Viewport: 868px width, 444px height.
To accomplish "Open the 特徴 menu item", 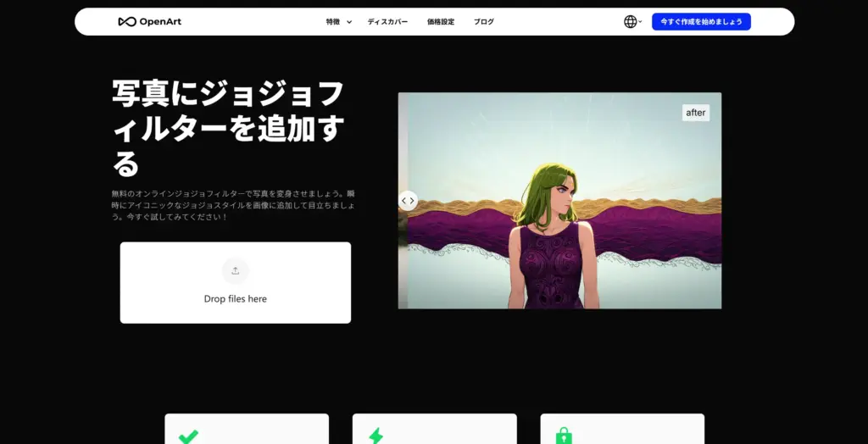I will click(332, 21).
